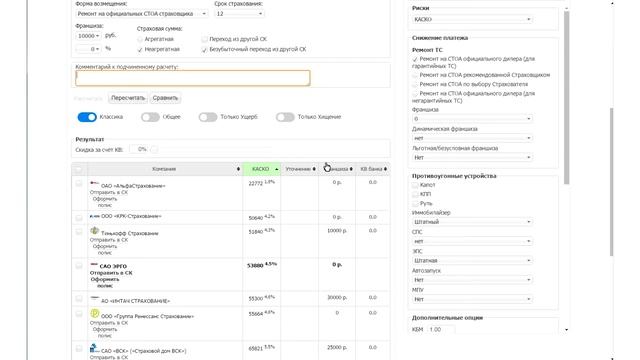
Task: Expand the Иммобилайзер dropdown
Action: (x=472, y=222)
